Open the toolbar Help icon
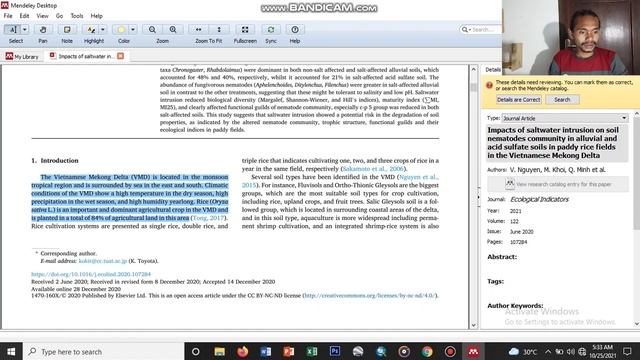 tap(295, 30)
